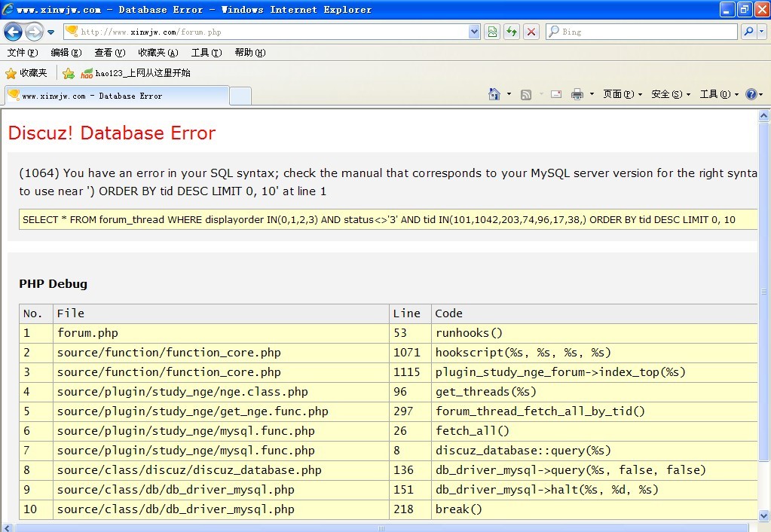
Task: Click the Home page icon
Action: click(494, 94)
